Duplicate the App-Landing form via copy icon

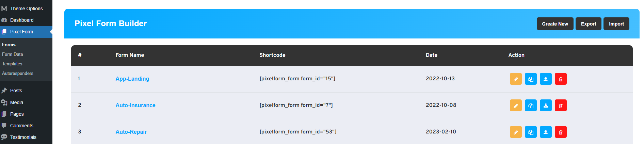530,79
